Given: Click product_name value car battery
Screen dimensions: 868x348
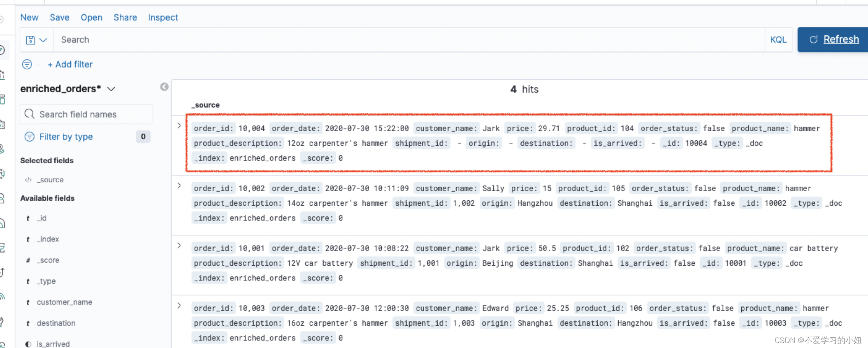Looking at the screenshot, I should click(813, 248).
